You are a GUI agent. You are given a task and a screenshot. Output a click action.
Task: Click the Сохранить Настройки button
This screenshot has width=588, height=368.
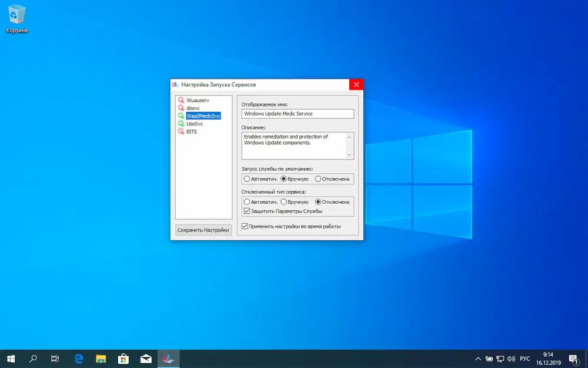pos(204,230)
